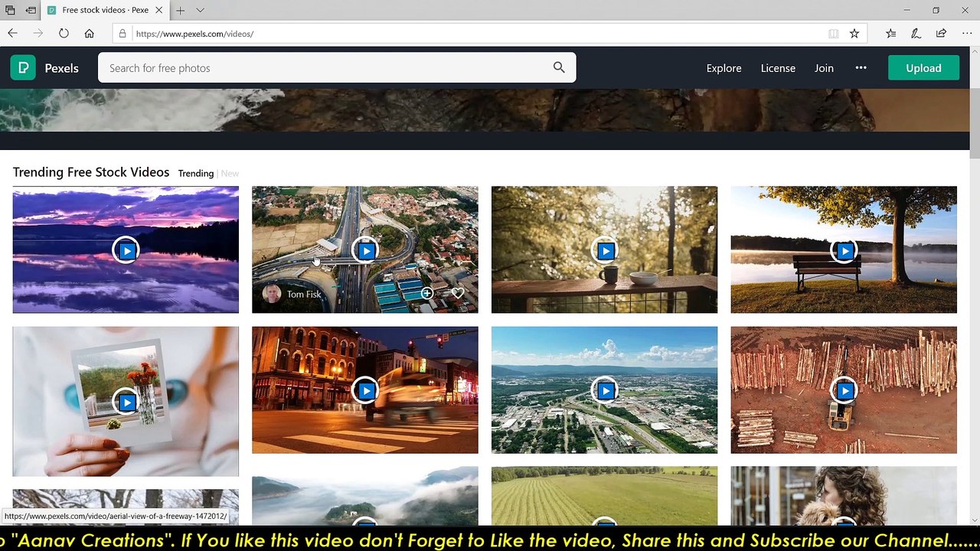Click the green Upload button
Viewport: 980px width, 551px height.
(x=923, y=68)
